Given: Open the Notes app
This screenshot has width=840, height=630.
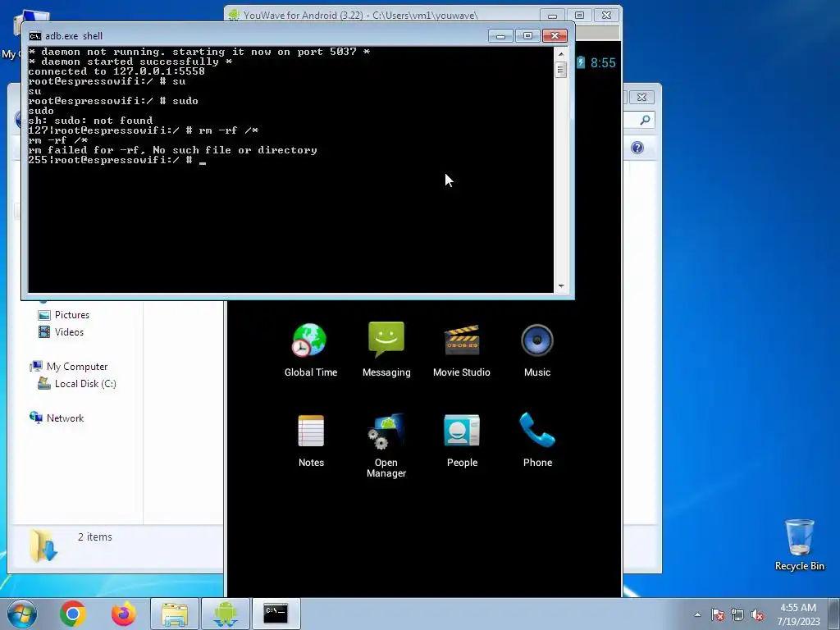Looking at the screenshot, I should tap(311, 441).
